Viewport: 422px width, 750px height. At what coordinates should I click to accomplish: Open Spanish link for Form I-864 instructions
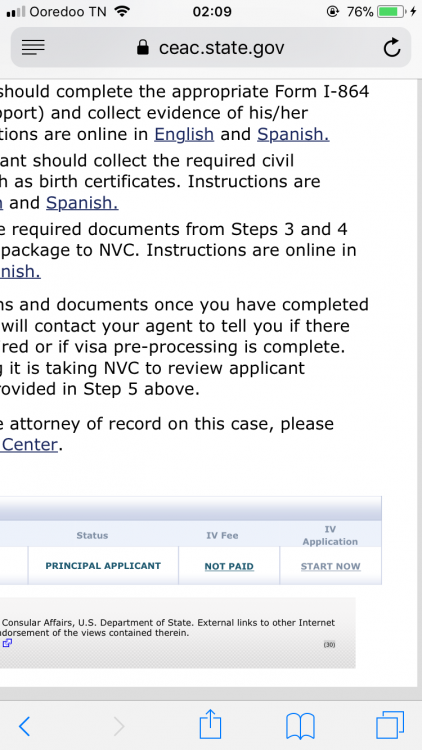[293, 134]
